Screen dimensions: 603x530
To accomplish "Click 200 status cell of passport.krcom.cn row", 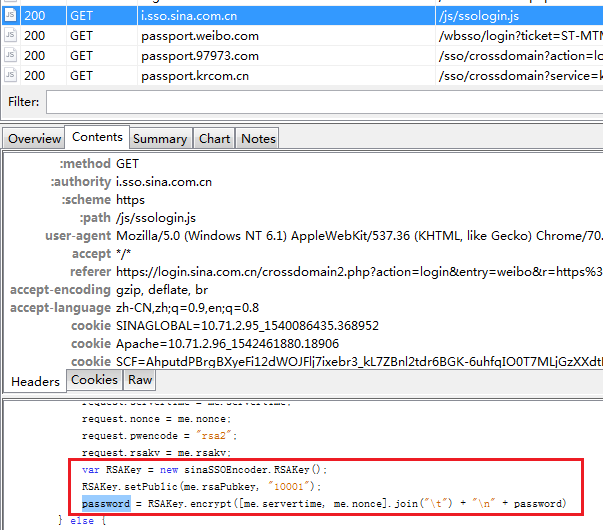I will pyautogui.click(x=35, y=76).
